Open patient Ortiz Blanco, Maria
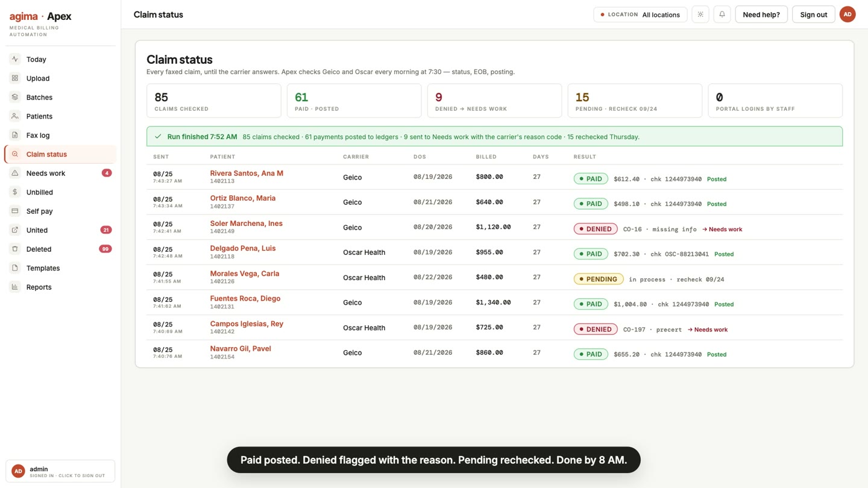Viewport: 868px width, 488px height. click(x=243, y=198)
